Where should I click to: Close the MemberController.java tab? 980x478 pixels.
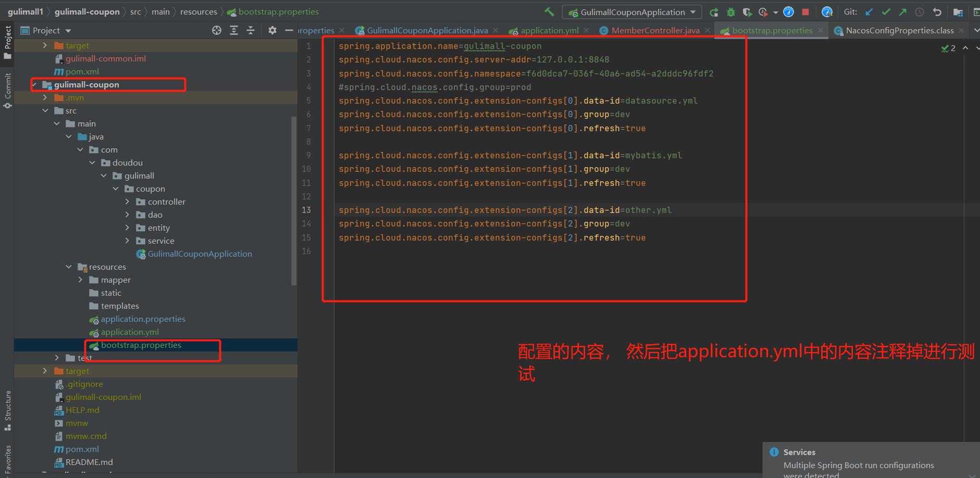(707, 30)
